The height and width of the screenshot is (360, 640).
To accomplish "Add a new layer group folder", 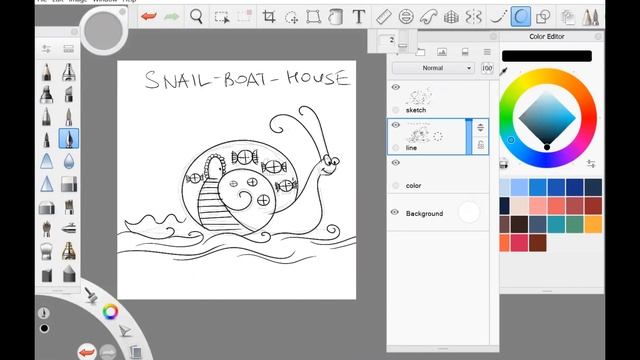I will tap(420, 52).
